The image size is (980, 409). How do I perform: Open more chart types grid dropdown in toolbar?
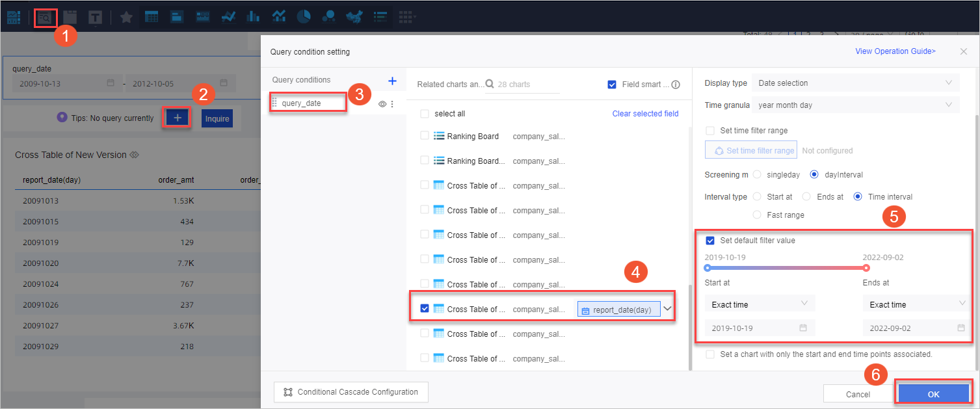pos(407,18)
